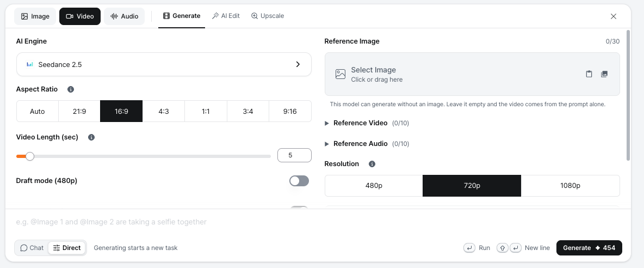The height and width of the screenshot is (268, 644).
Task: Expand the Reference Audio section
Action: [x=367, y=143]
